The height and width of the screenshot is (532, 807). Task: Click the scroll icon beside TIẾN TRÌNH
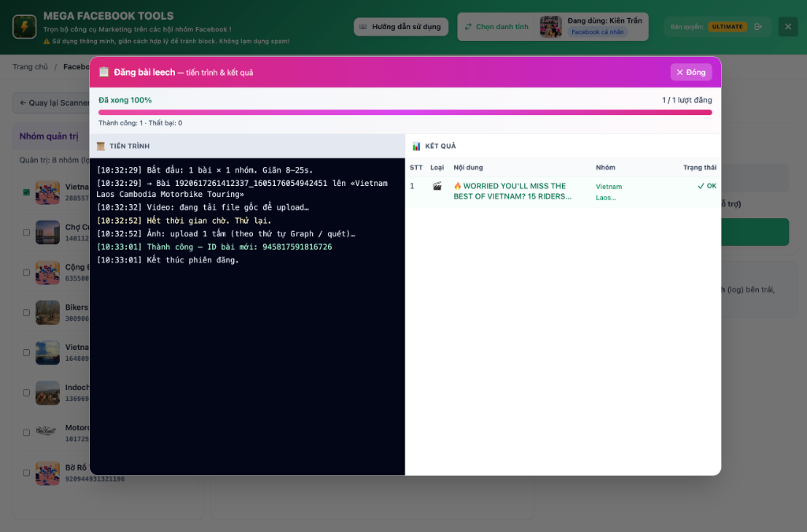[101, 146]
